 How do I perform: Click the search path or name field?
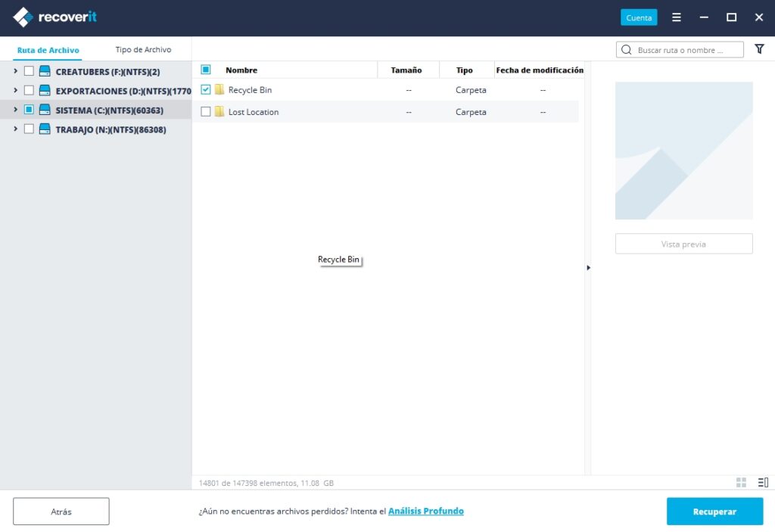(x=685, y=50)
